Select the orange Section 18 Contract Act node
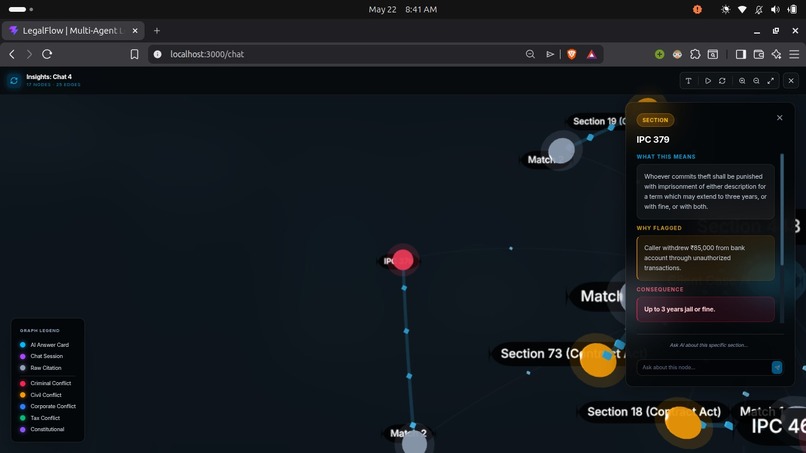Viewport: 806px width, 453px height. tap(683, 422)
